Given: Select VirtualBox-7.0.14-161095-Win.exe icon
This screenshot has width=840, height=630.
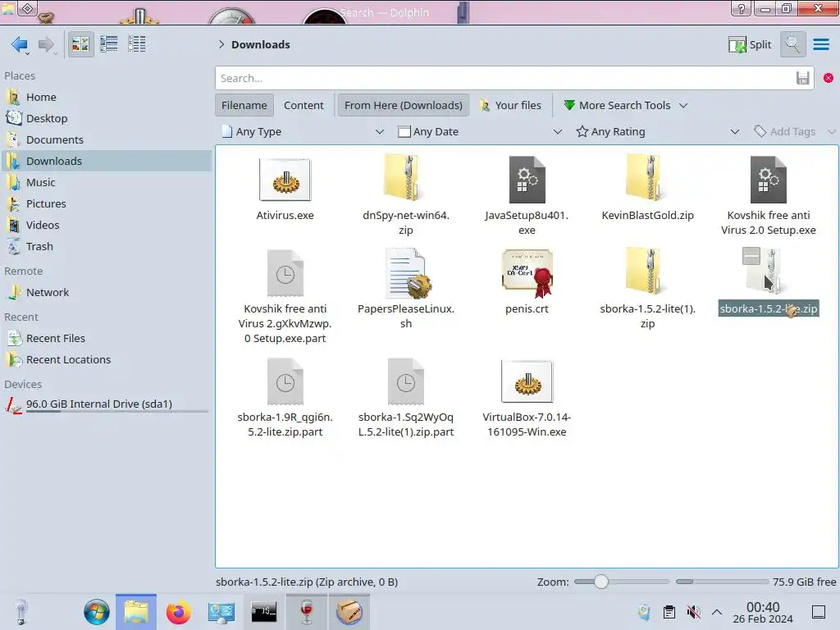Looking at the screenshot, I should [x=527, y=382].
